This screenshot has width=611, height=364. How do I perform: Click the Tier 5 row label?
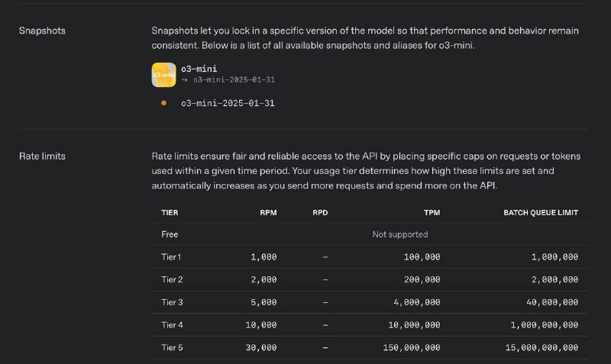click(x=172, y=348)
